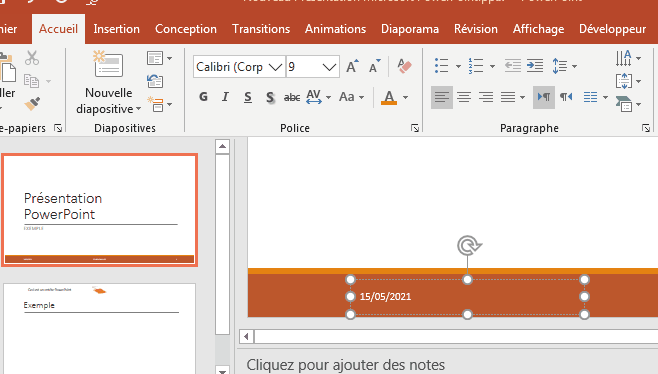The image size is (658, 374).
Task: Click the reset slide icon
Action: tap(155, 81)
